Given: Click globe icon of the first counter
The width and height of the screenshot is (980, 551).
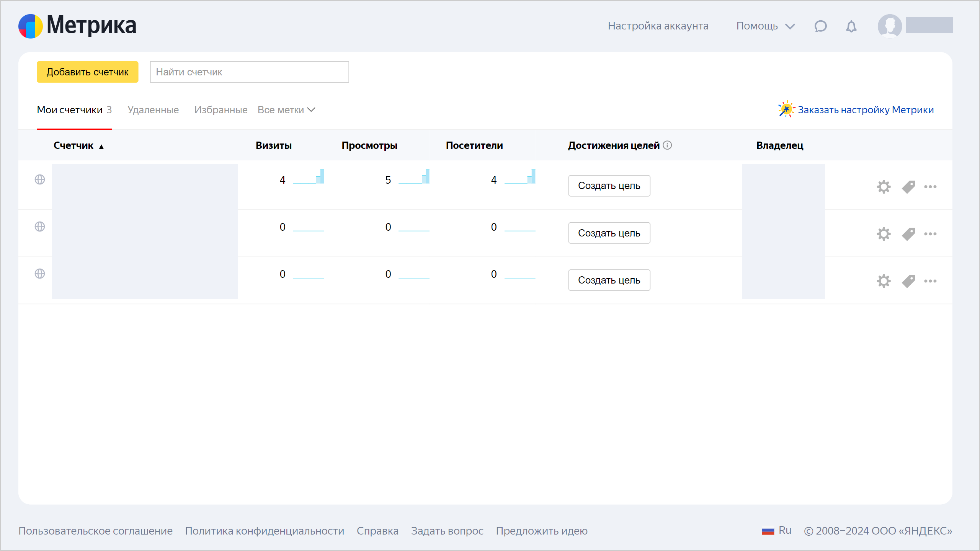Looking at the screenshot, I should click(40, 179).
